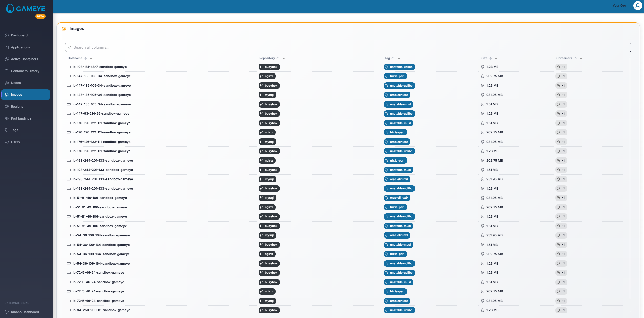Open Hostname column filter menu
This screenshot has height=318, width=644.
click(x=91, y=58)
